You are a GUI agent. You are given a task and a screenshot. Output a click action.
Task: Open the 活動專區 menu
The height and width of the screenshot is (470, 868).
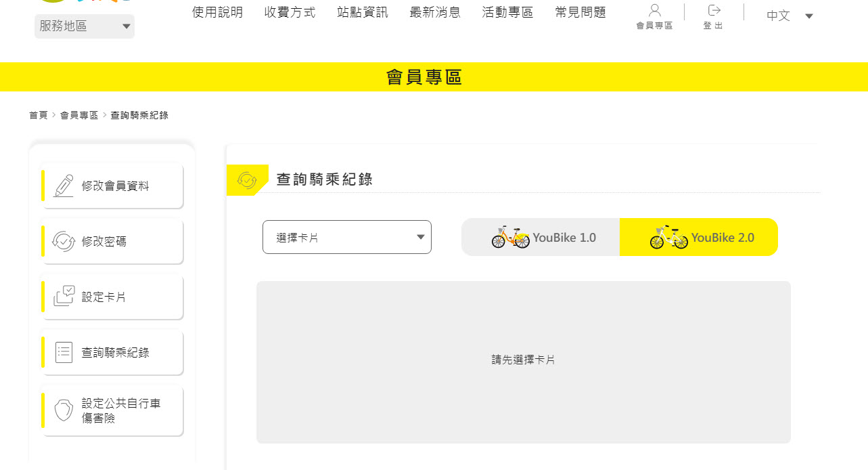coord(507,12)
